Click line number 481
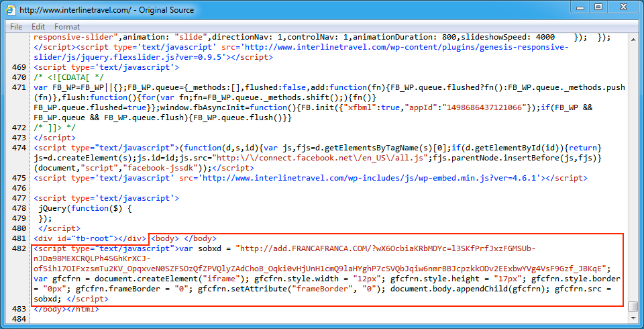644x329 pixels. click(19, 238)
